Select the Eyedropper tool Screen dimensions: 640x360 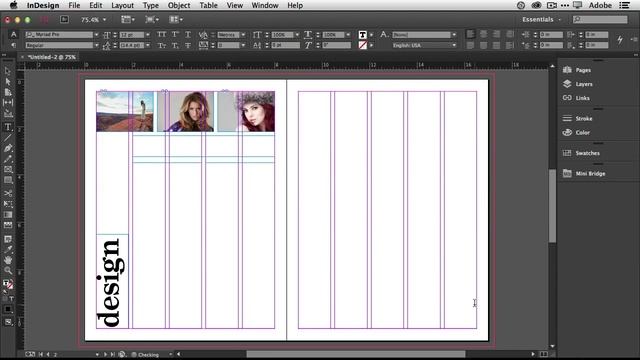8,249
